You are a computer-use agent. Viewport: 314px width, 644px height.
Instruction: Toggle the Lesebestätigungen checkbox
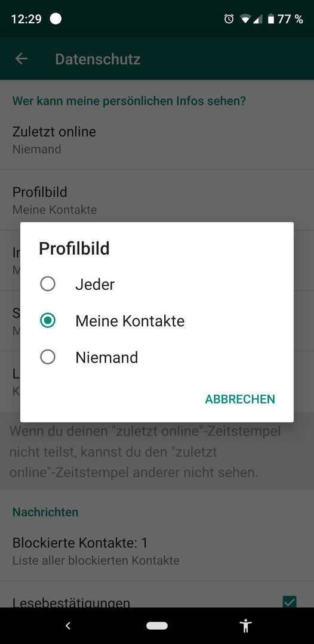290,602
